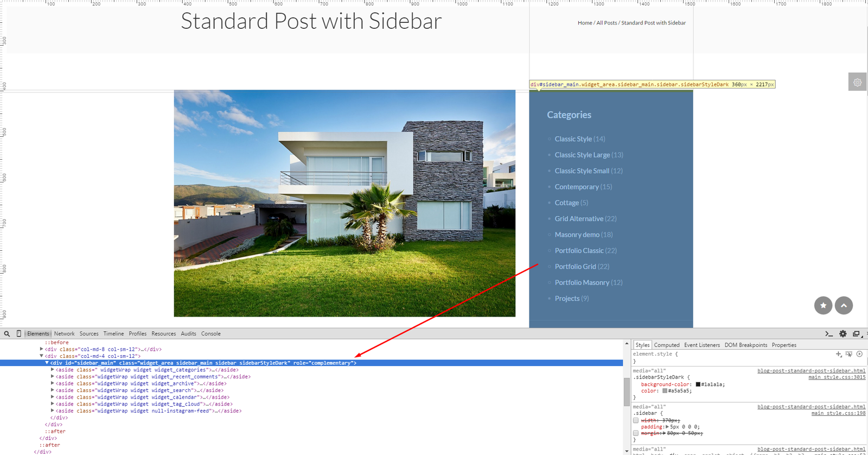Click the dock side window icon

857,334
